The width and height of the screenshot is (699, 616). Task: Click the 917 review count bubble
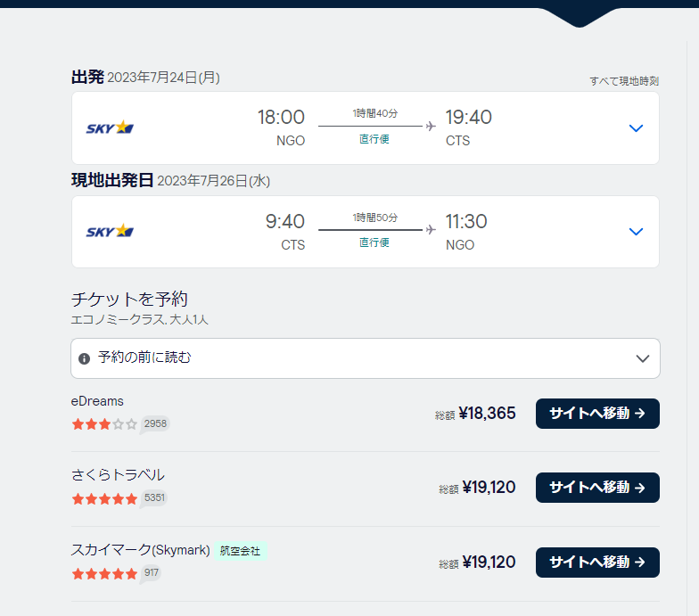[152, 572]
